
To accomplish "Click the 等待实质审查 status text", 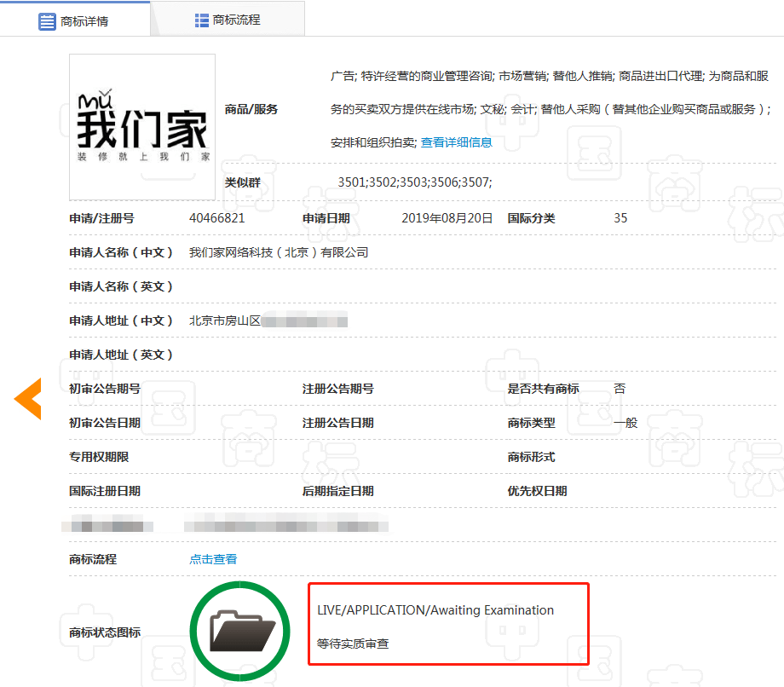I will pyautogui.click(x=353, y=644).
